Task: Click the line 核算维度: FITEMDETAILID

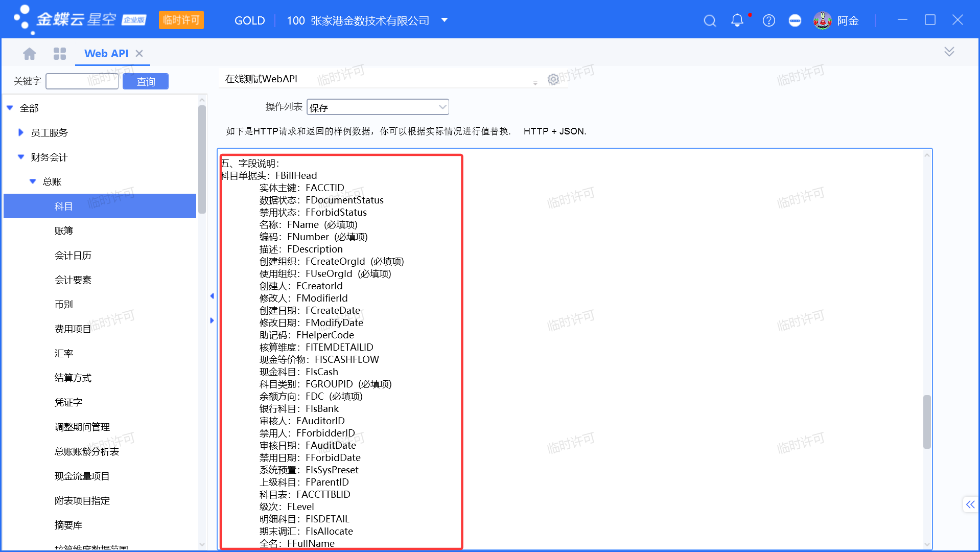Action: coord(316,347)
